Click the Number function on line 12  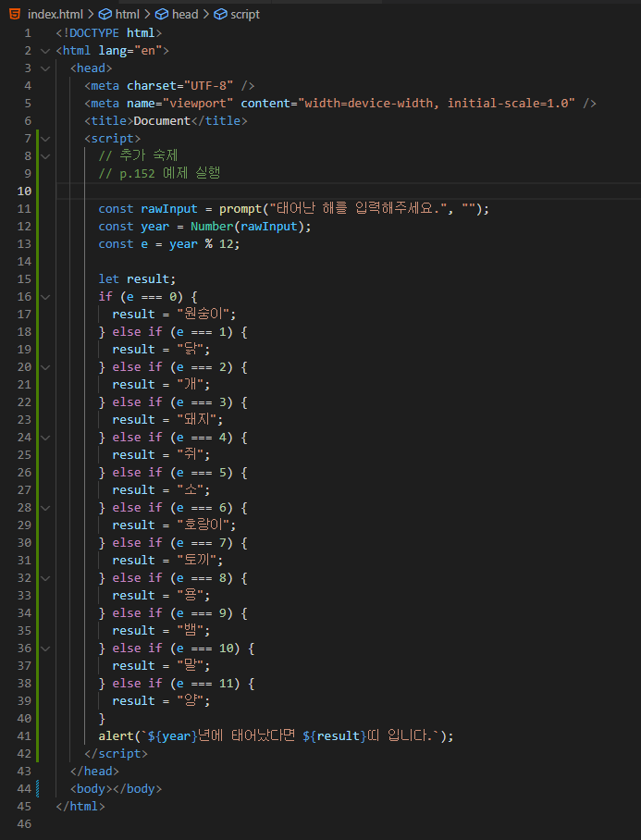pos(212,227)
